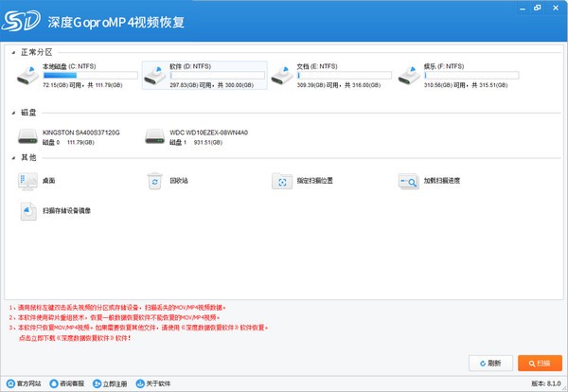
Task: Pick the 娱乐 (F: NTFS) partition
Action: [454, 74]
